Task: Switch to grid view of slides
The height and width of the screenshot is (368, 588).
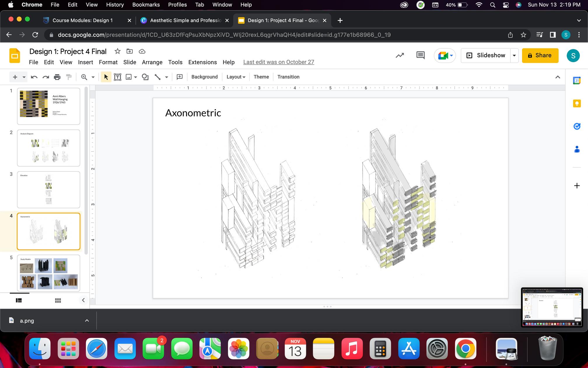Action: (x=58, y=300)
